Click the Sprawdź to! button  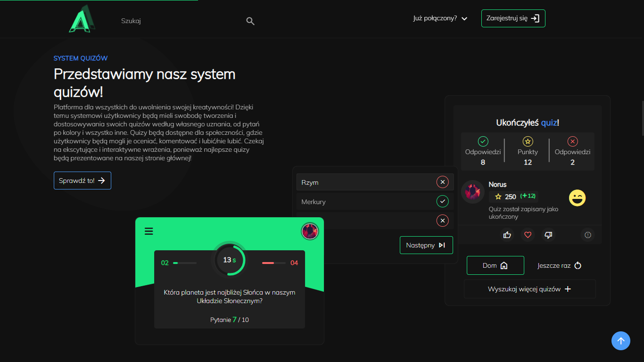(82, 181)
